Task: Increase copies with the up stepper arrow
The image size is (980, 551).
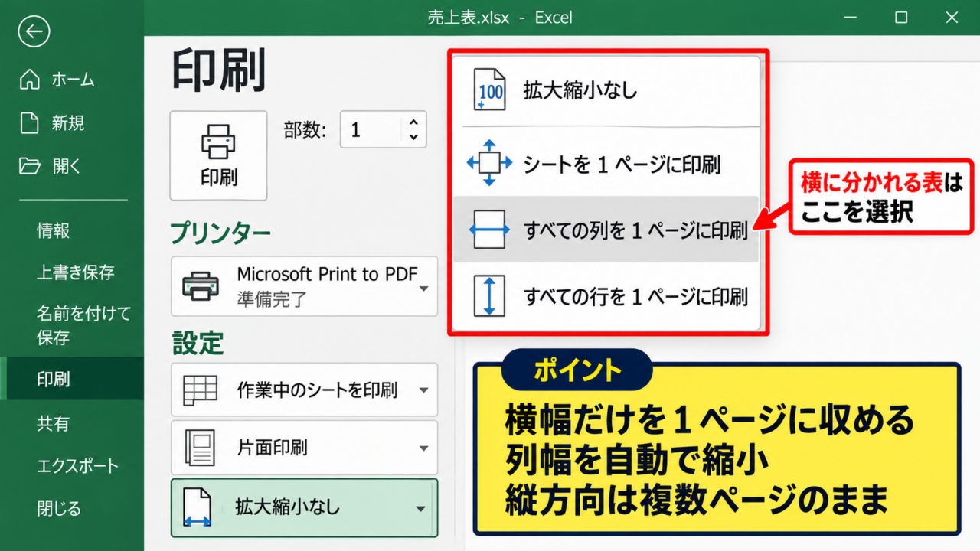Action: [413, 122]
